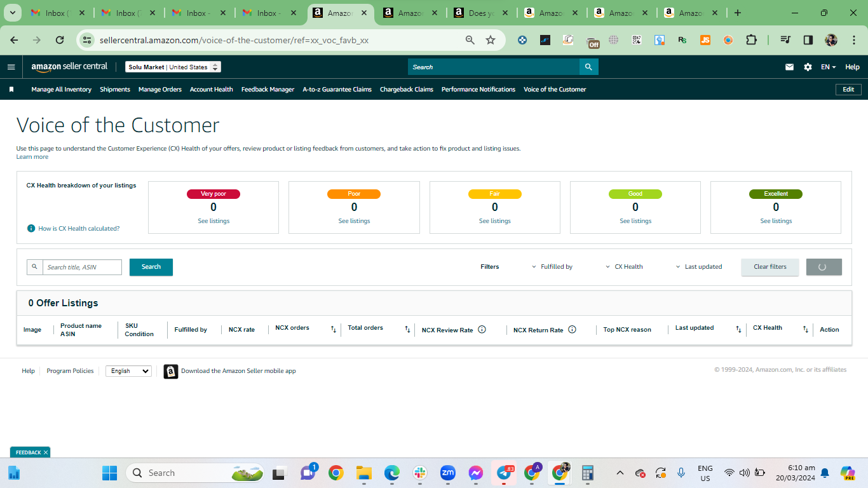Expand the Fulfilled by filter

tap(552, 267)
